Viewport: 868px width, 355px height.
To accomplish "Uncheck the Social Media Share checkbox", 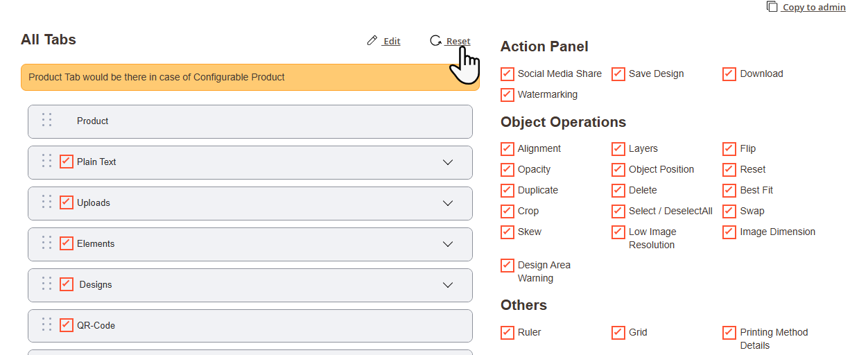I will point(507,73).
